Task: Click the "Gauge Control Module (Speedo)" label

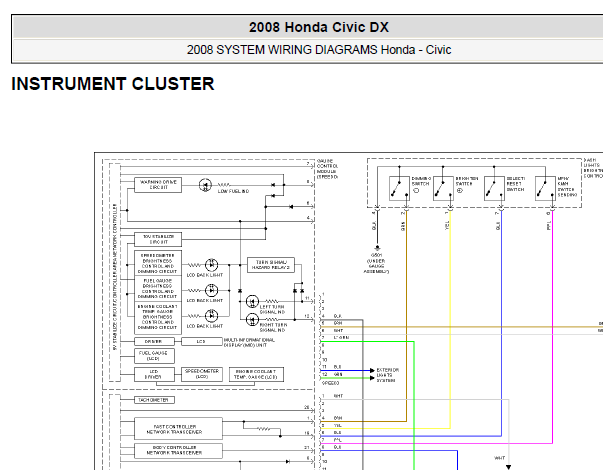Action: 328,169
